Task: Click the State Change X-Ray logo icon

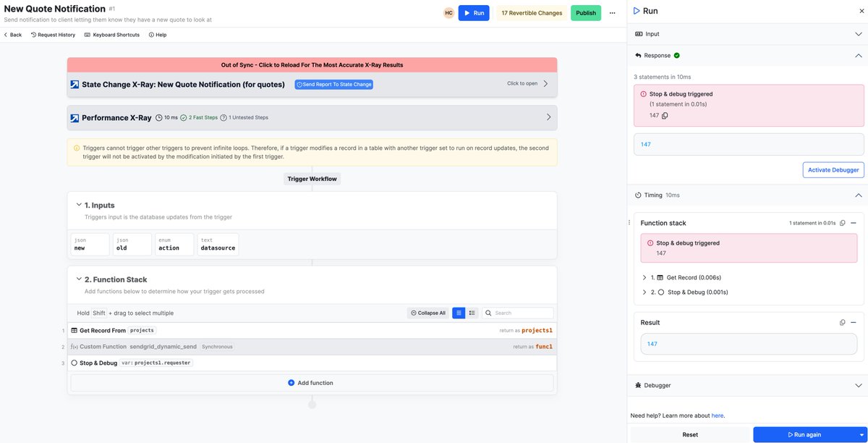Action: click(75, 85)
